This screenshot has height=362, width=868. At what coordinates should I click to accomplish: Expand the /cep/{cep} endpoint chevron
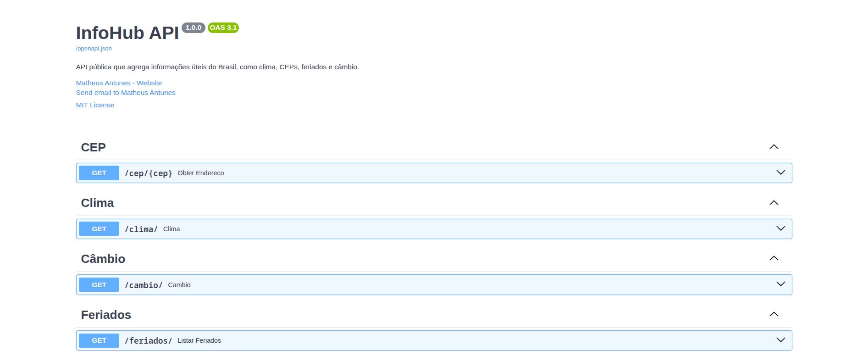pos(780,173)
